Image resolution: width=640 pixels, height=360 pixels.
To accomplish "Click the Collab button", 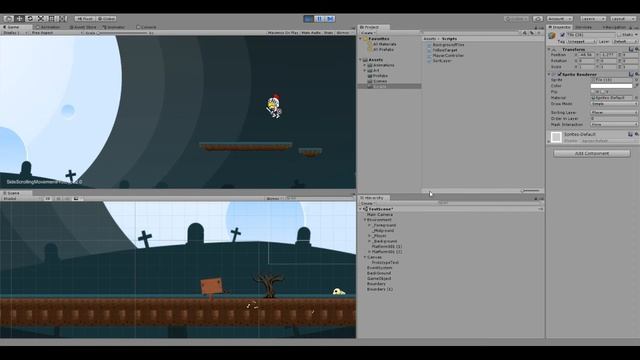I will [x=517, y=19].
